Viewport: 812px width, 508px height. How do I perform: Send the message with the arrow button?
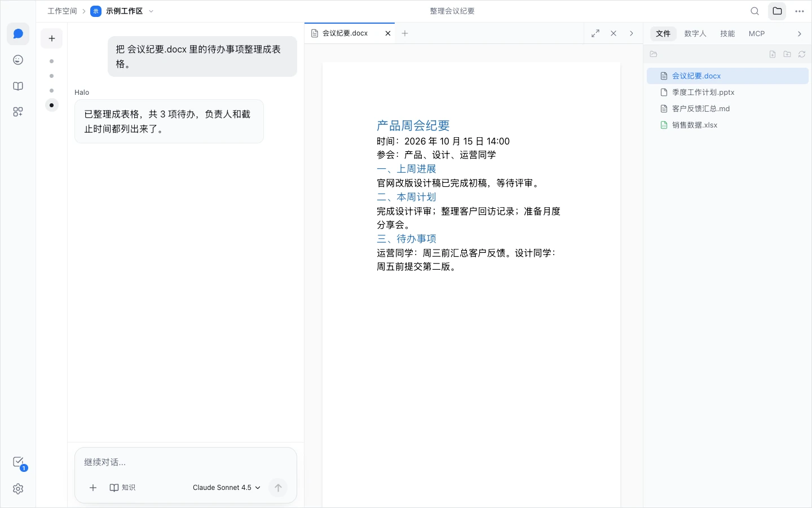278,488
